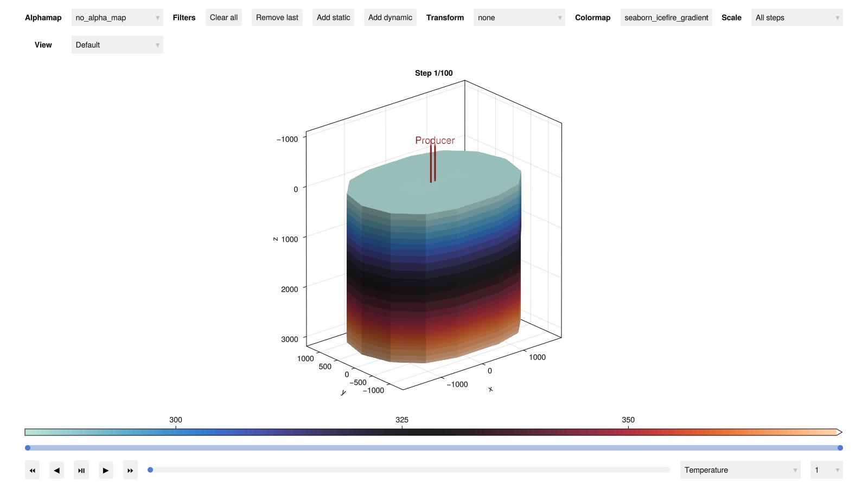Skip to last step with fast-forward icon
The height and width of the screenshot is (488, 868).
130,470
